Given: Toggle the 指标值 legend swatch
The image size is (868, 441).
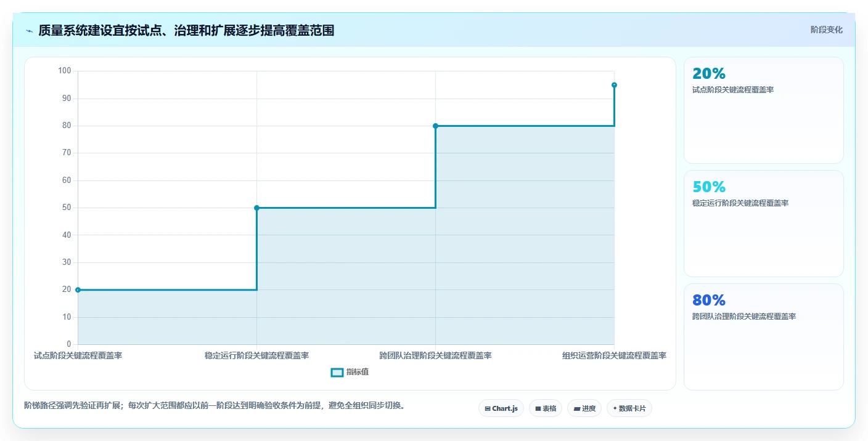Looking at the screenshot, I should tap(337, 372).
